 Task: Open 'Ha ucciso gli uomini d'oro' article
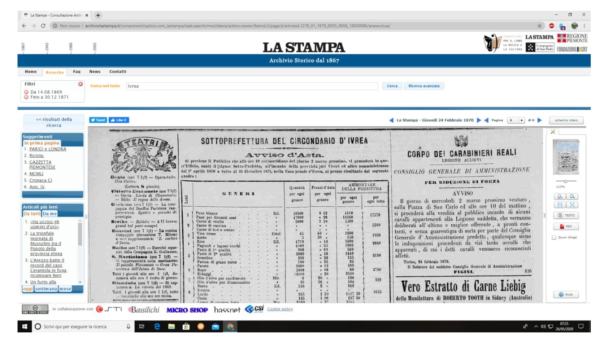[45, 224]
